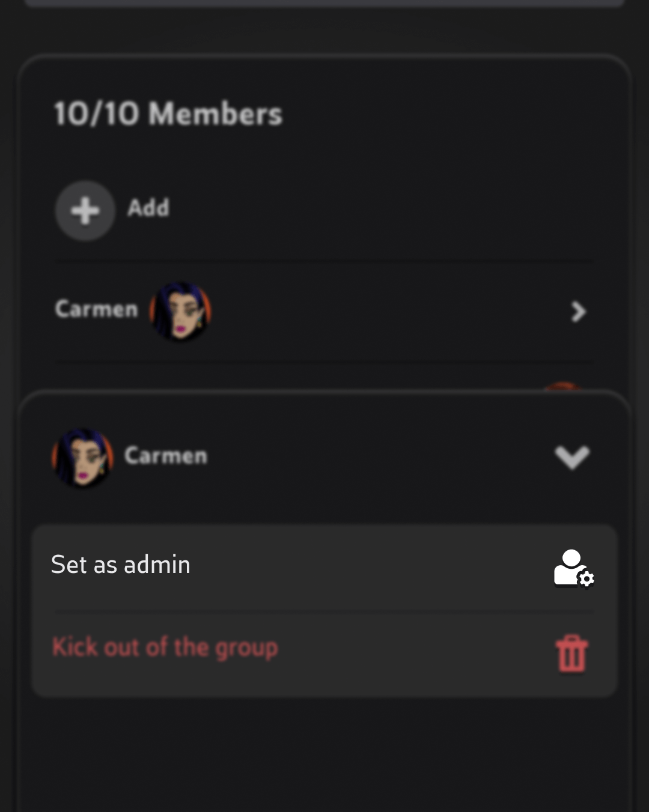Click Carmen's name in the options sheet header

click(166, 456)
